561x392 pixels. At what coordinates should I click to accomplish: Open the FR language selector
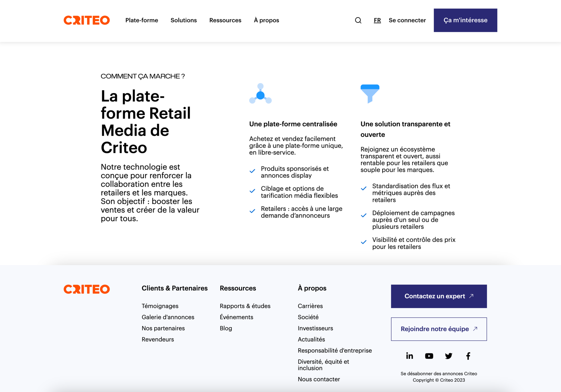coord(377,20)
